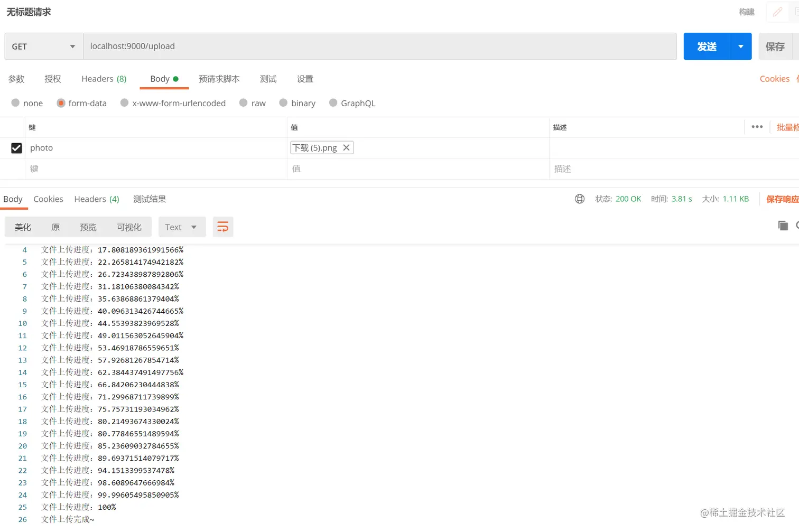Viewport: 799px width, 532px height.
Task: Switch to 预览 preview view
Action: pos(88,227)
